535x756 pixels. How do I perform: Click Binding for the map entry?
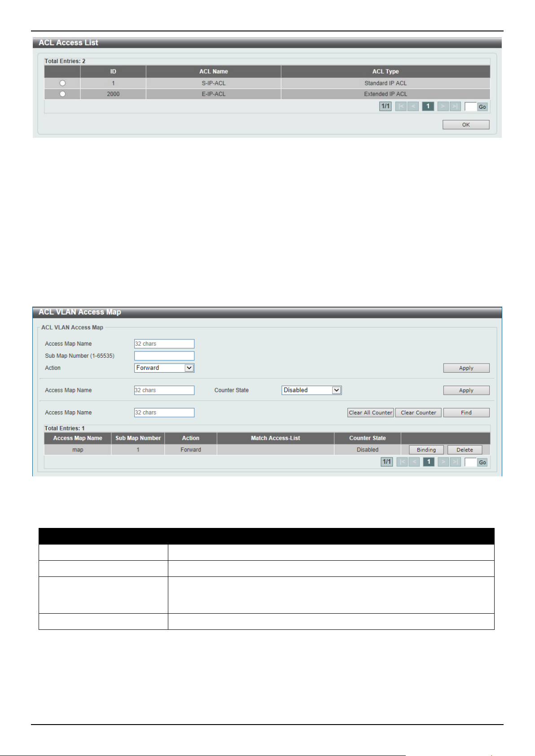tap(426, 450)
